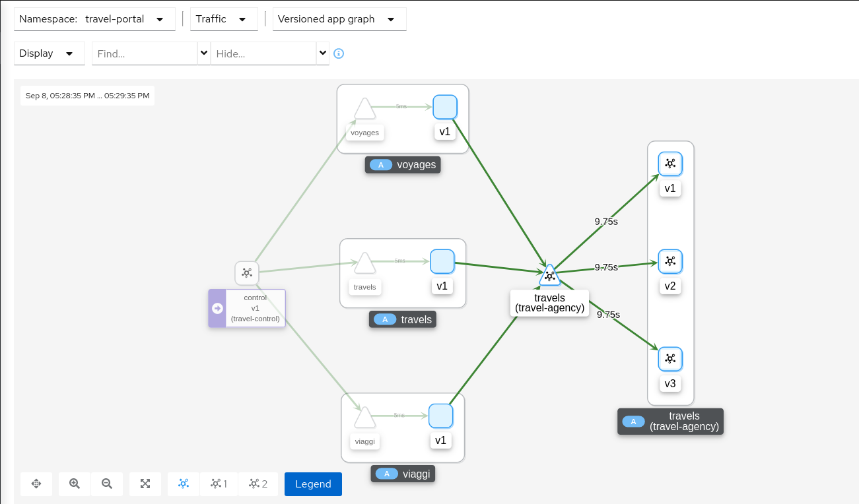Switch to layout style 1
Viewport: 859px width, 504px height.
pyautogui.click(x=219, y=484)
